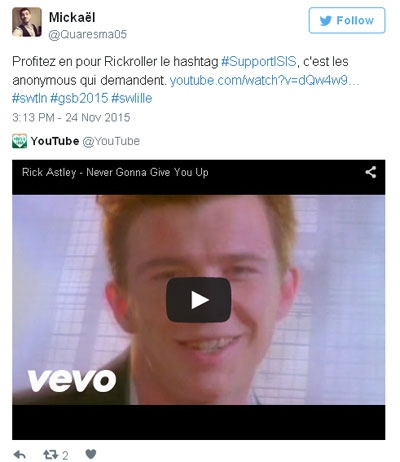Click the YouTube account avatar icon
400x462 pixels.
(x=19, y=141)
